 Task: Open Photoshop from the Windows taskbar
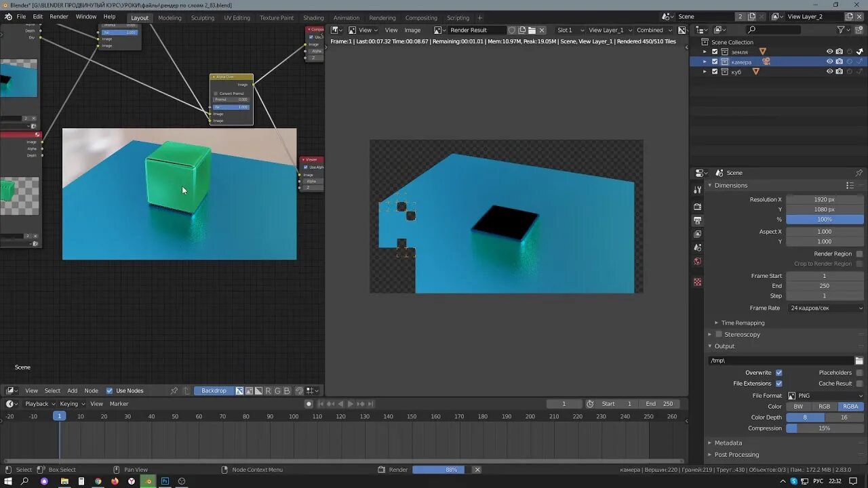(165, 481)
